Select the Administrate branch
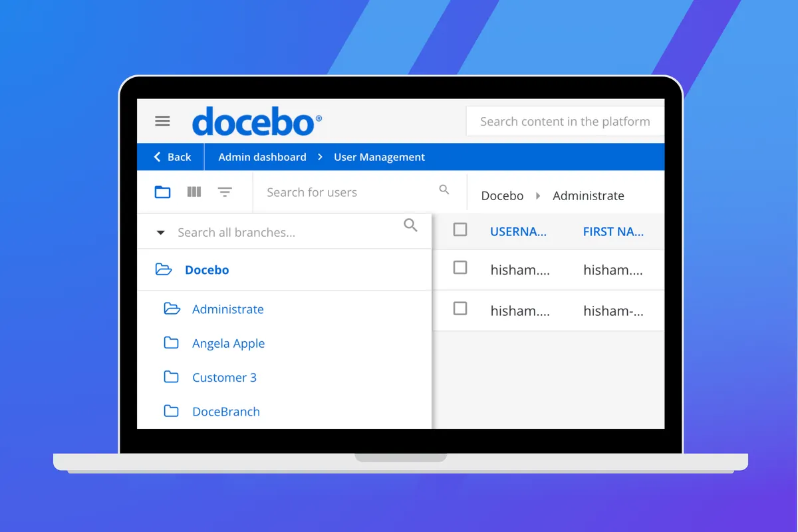The width and height of the screenshot is (798, 532). tap(228, 309)
